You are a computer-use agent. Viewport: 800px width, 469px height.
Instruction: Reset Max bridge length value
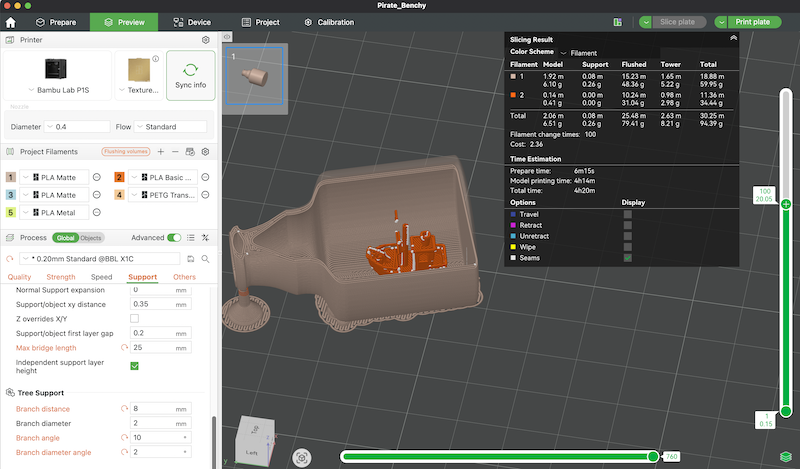click(124, 348)
